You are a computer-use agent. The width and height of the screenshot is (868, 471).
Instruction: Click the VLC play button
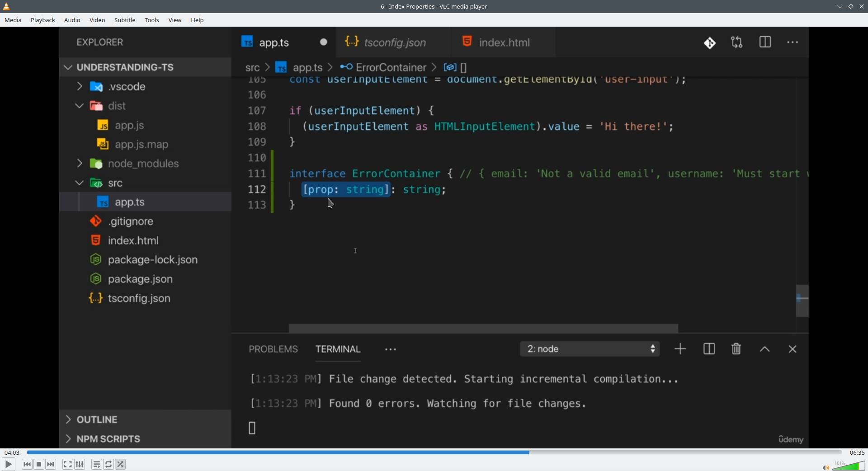point(9,464)
